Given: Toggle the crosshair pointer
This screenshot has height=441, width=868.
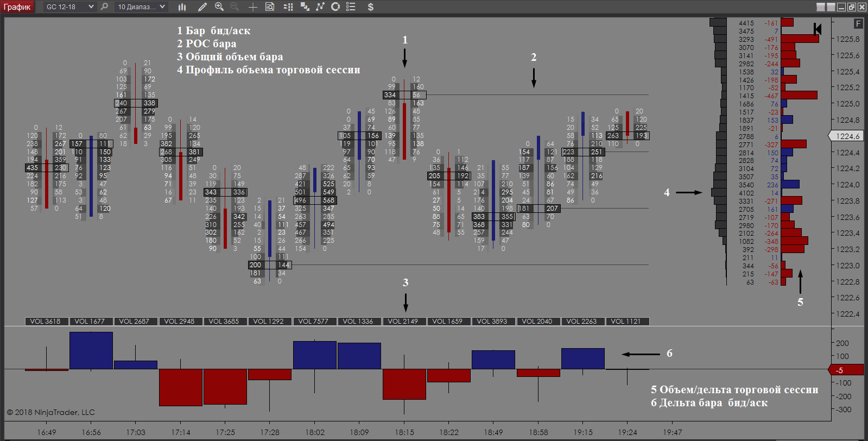Looking at the screenshot, I should pos(253,7).
